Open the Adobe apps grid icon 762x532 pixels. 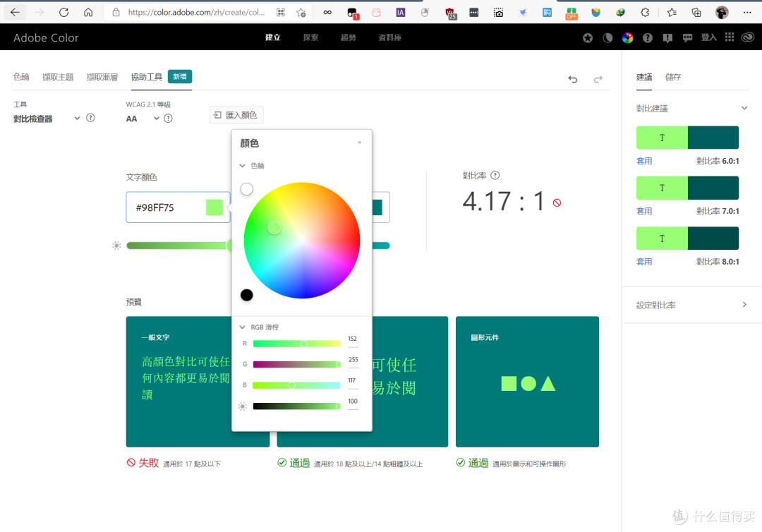[x=730, y=37]
